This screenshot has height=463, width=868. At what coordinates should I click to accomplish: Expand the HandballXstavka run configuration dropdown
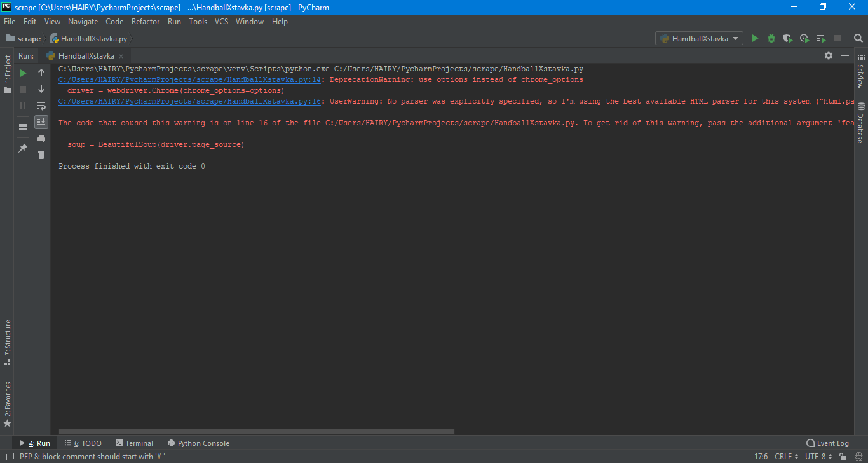699,39
